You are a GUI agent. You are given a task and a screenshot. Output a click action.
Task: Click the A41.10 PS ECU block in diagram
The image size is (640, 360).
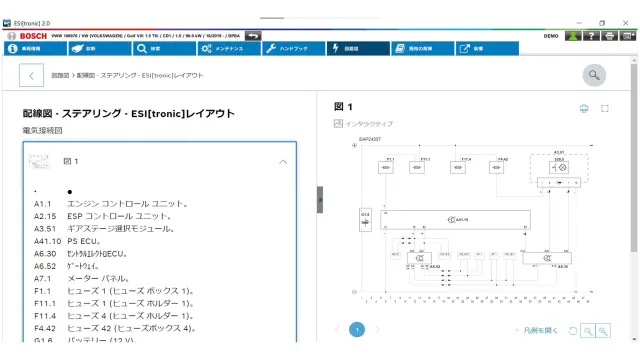456,220
